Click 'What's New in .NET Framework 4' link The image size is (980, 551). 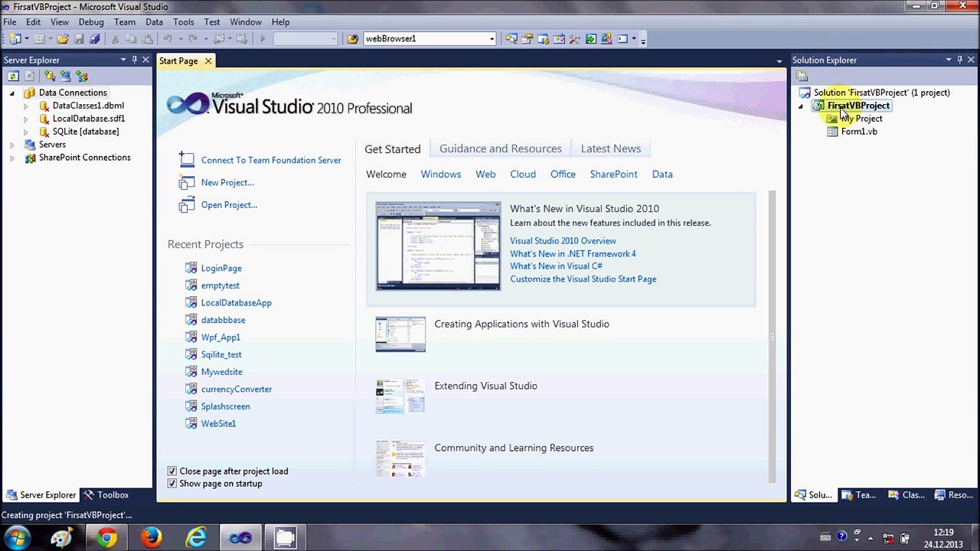[573, 254]
